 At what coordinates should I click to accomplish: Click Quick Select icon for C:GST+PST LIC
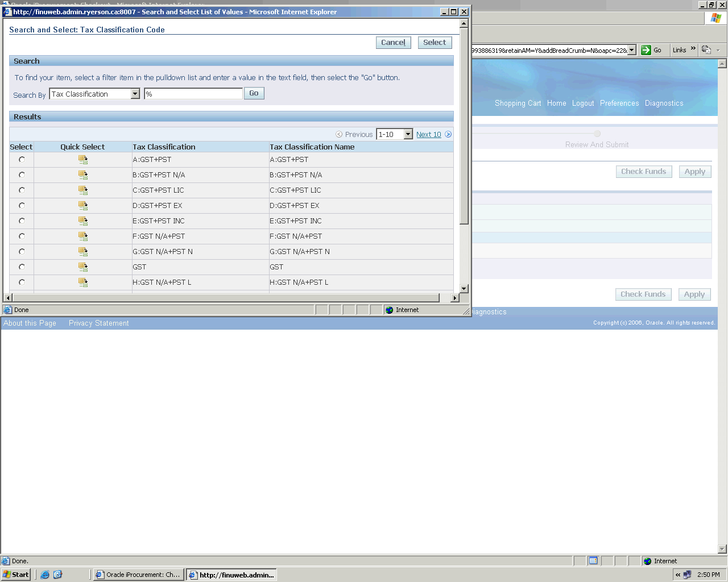point(83,190)
